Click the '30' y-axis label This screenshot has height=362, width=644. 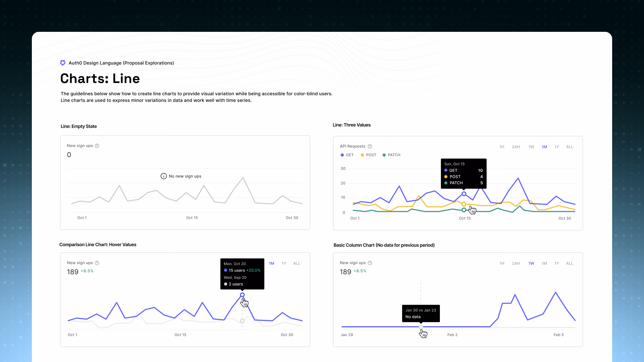coord(343,169)
